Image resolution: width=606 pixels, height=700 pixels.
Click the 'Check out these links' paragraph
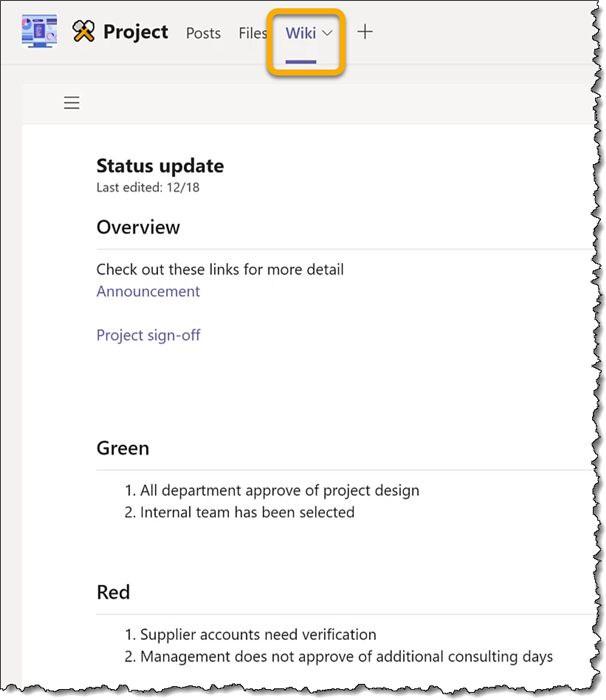pos(220,269)
